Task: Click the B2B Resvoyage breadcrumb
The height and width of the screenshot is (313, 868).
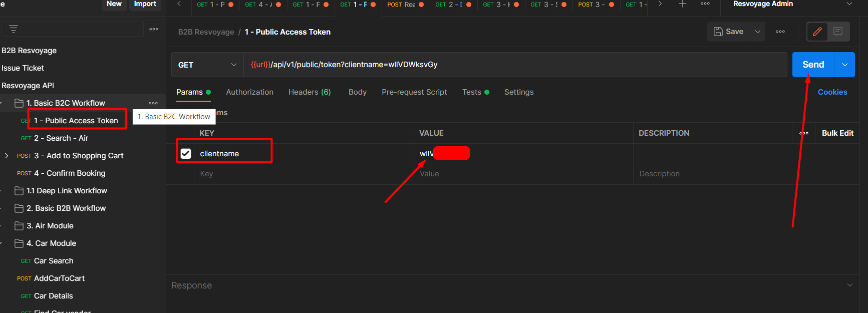Action: pos(206,32)
